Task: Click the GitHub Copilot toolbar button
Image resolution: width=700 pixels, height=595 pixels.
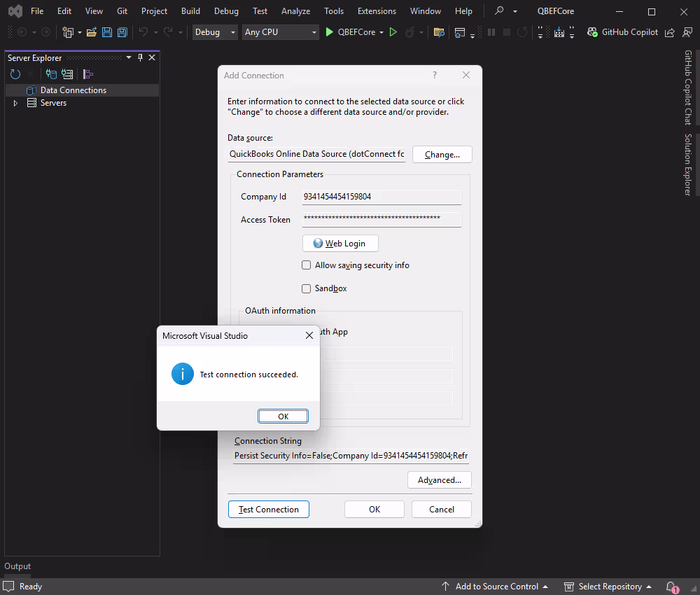Action: tap(622, 32)
